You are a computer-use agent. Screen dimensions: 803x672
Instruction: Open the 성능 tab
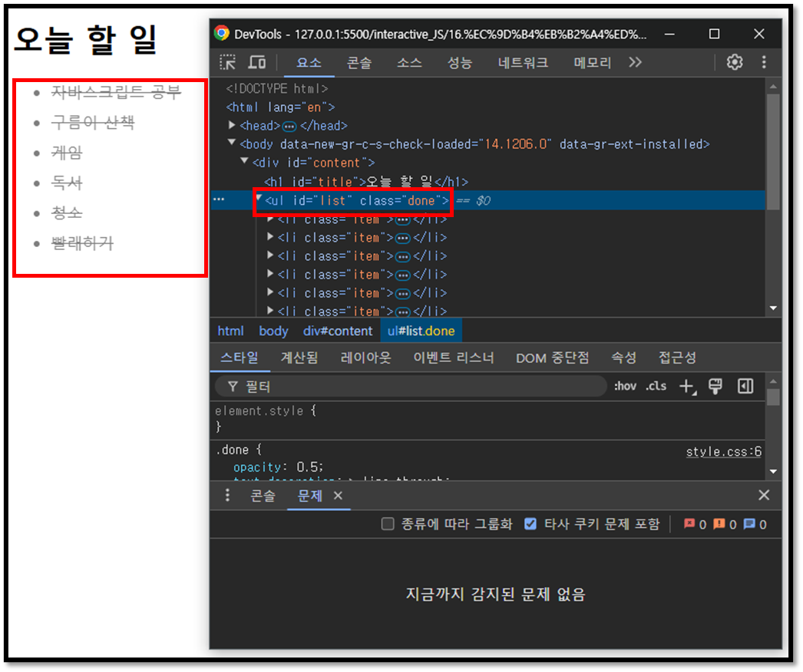pyautogui.click(x=459, y=63)
